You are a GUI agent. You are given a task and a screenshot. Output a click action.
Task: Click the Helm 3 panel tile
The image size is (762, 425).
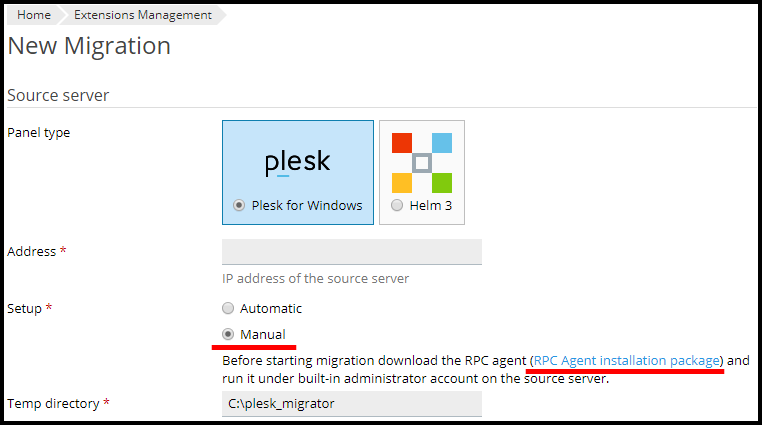coord(421,172)
